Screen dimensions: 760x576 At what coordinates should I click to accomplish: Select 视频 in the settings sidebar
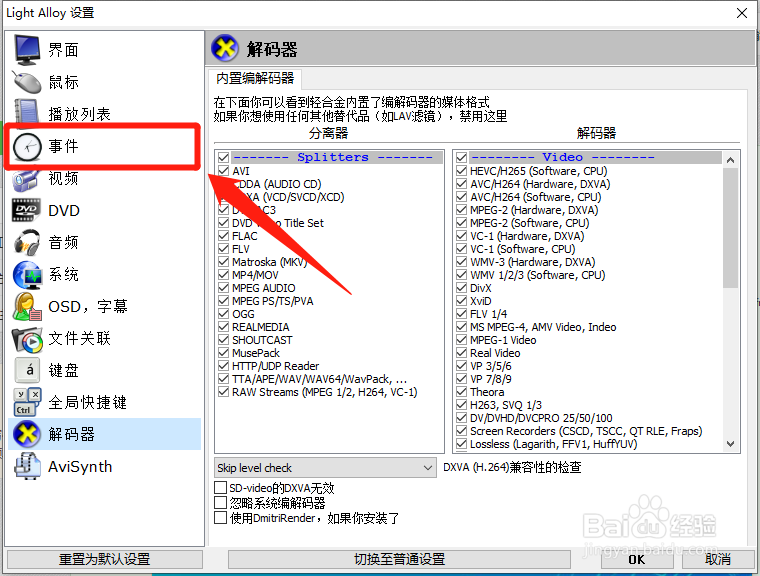(105, 178)
